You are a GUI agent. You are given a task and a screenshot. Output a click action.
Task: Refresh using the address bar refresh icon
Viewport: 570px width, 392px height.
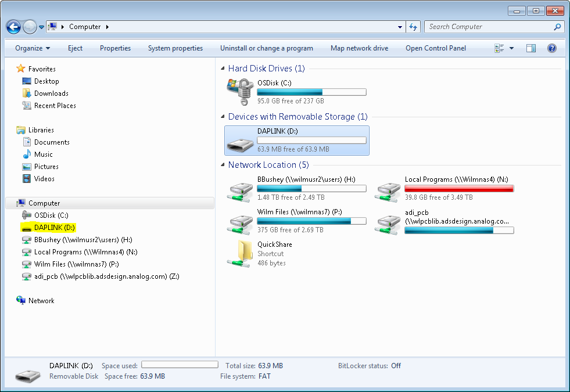413,27
